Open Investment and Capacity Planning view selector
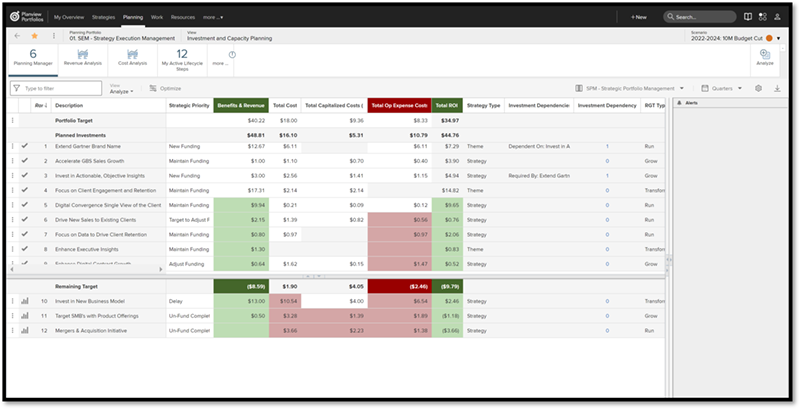 229,38
